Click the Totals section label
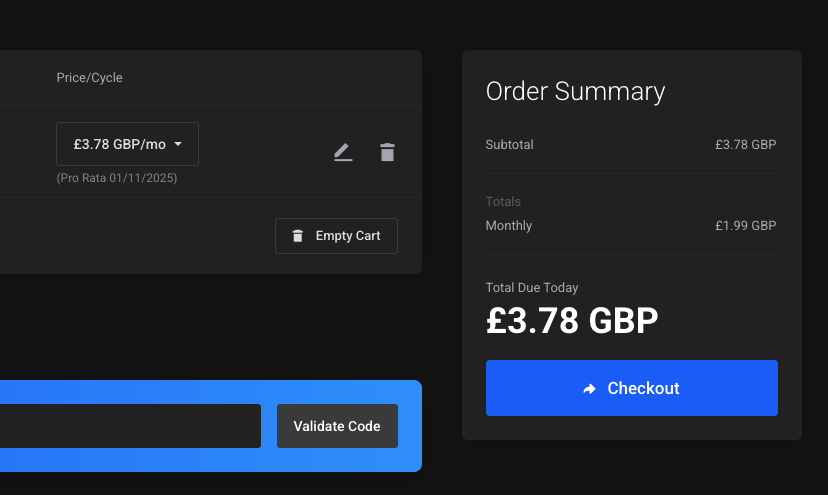 [503, 202]
